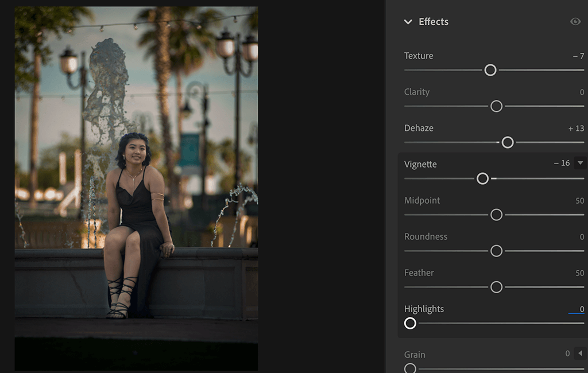Viewport: 588px width, 373px height.
Task: Open the Vignette options dropdown arrow
Action: click(579, 163)
